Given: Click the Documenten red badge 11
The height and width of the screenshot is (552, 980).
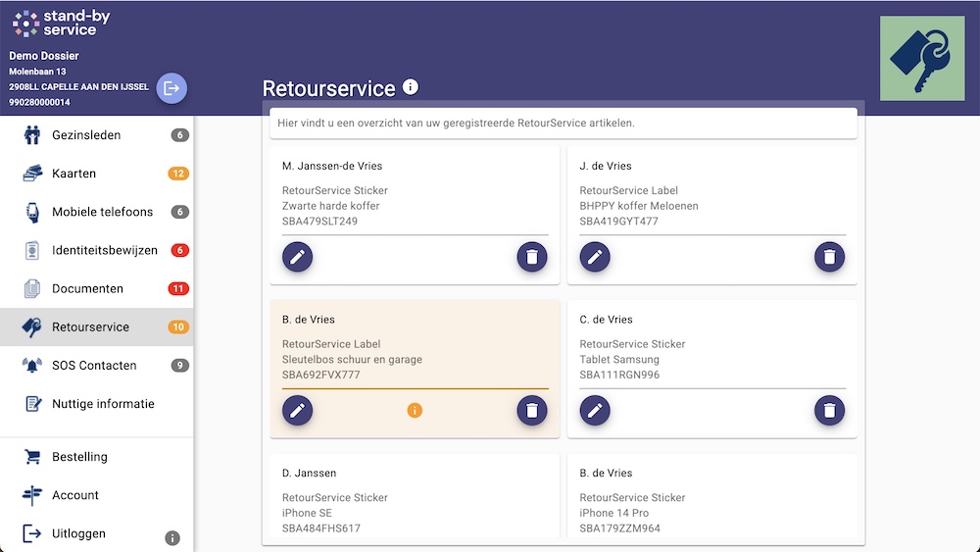Looking at the screenshot, I should (178, 289).
